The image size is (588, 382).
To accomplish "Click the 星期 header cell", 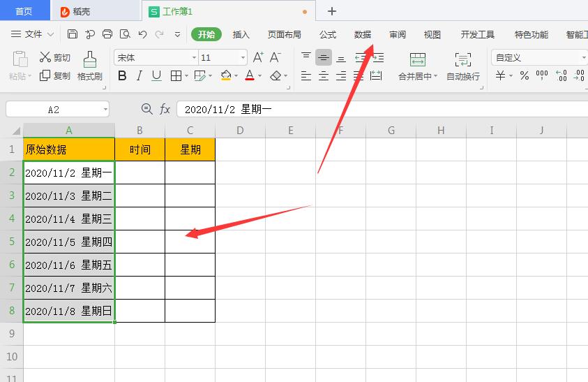I will (190, 149).
